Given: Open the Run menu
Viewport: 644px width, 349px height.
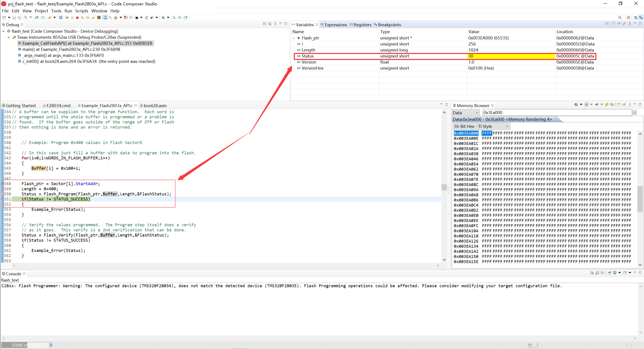Looking at the screenshot, I should (68, 11).
